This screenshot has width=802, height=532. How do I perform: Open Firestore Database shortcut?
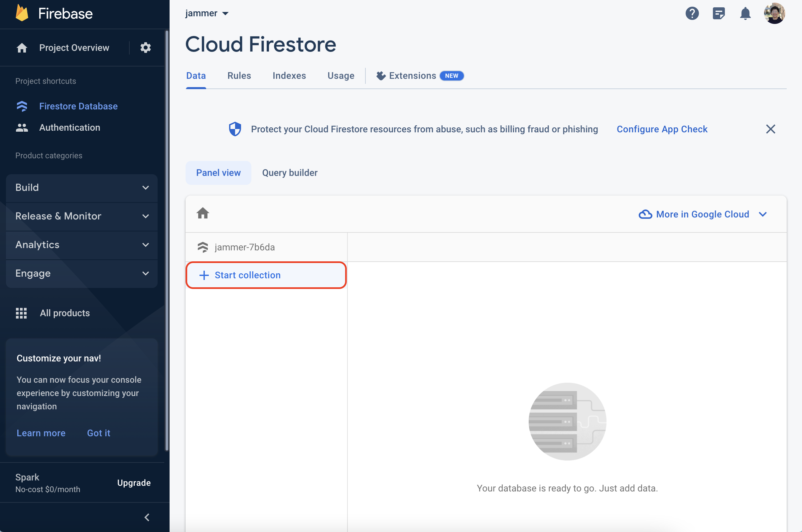click(67, 106)
